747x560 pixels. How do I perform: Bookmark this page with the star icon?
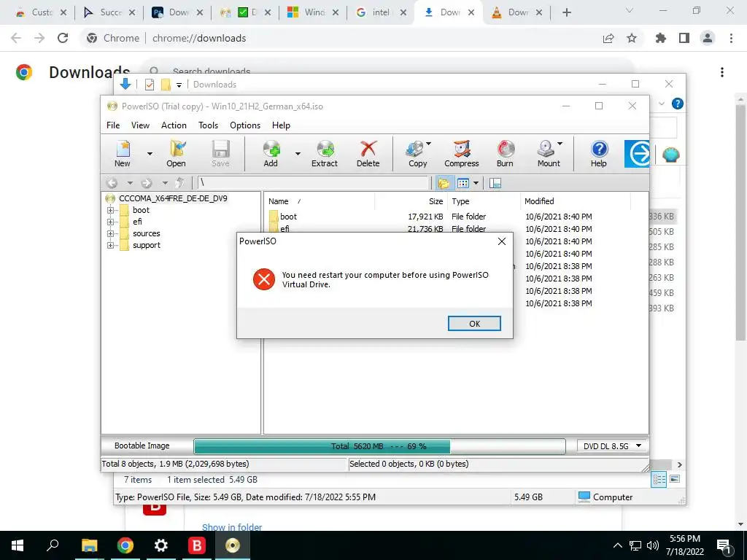point(632,38)
